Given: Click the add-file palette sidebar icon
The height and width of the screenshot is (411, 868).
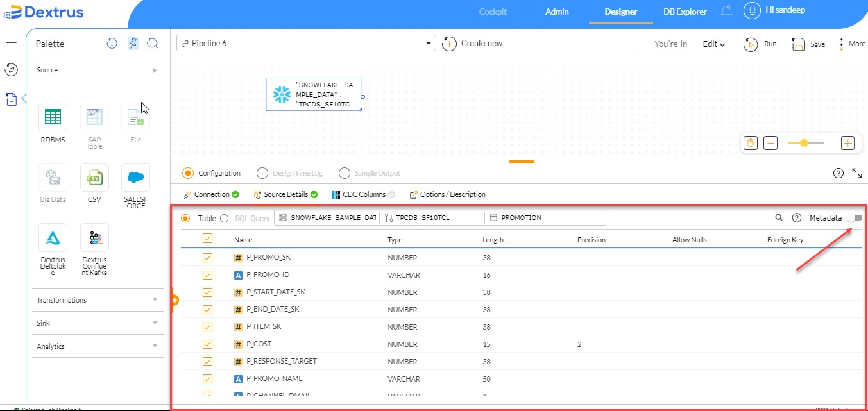Looking at the screenshot, I should 11,99.
